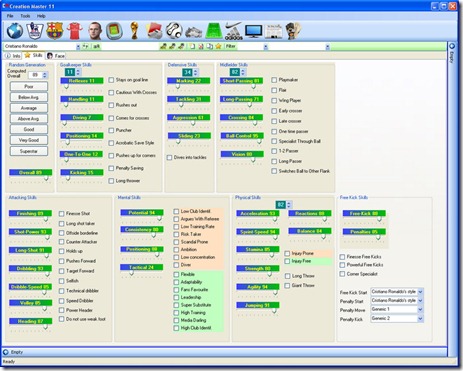Screen dimensions: 463x371
Task: Open the Tools menu
Action: pos(25,16)
